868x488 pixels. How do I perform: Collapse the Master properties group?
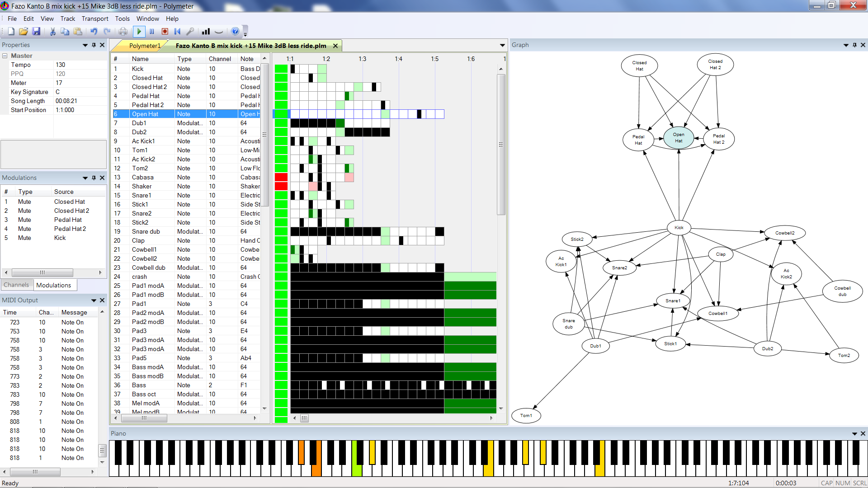point(5,56)
